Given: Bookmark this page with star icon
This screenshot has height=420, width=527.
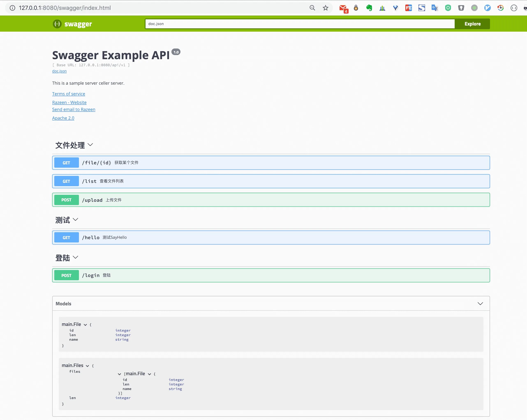Looking at the screenshot, I should (325, 8).
